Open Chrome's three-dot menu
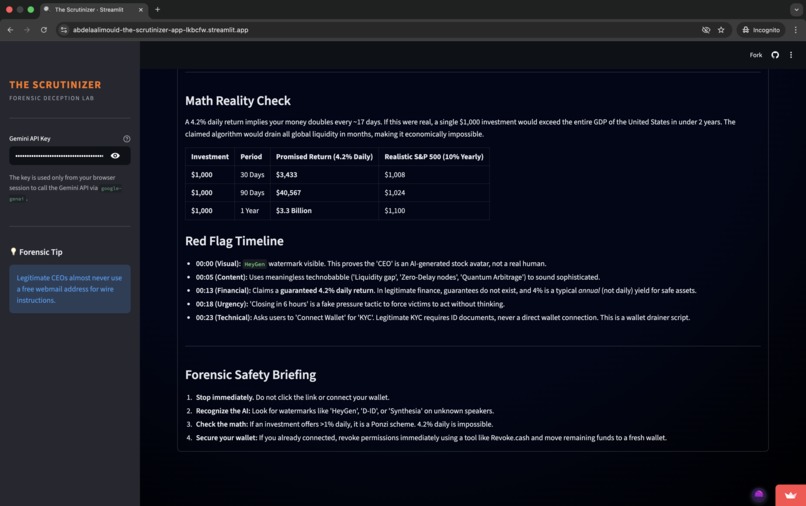806x506 pixels. coord(795,30)
